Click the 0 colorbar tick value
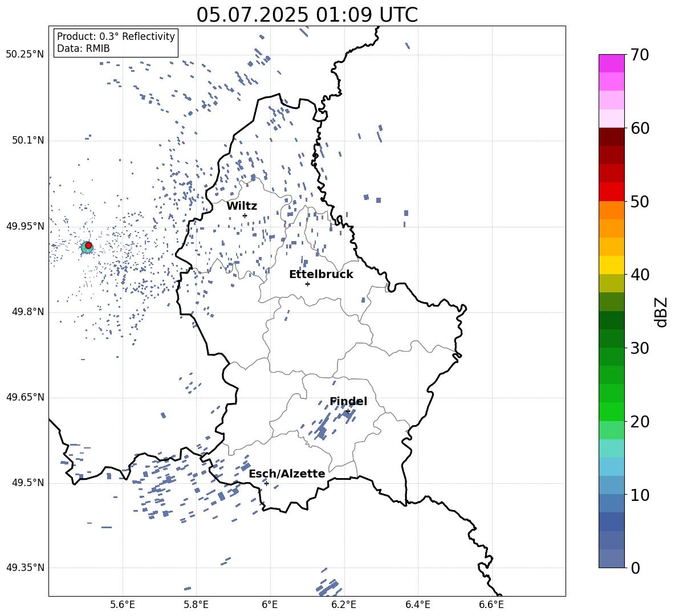 tap(635, 568)
